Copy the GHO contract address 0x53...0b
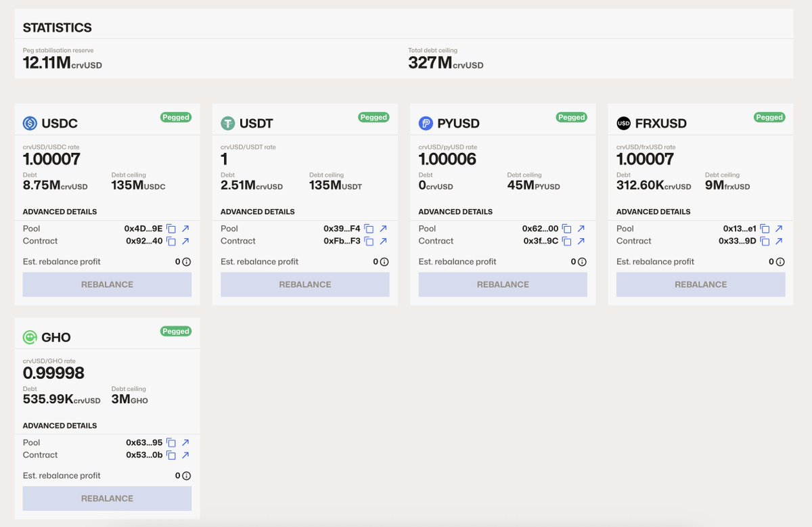This screenshot has height=527, width=812. click(x=171, y=455)
